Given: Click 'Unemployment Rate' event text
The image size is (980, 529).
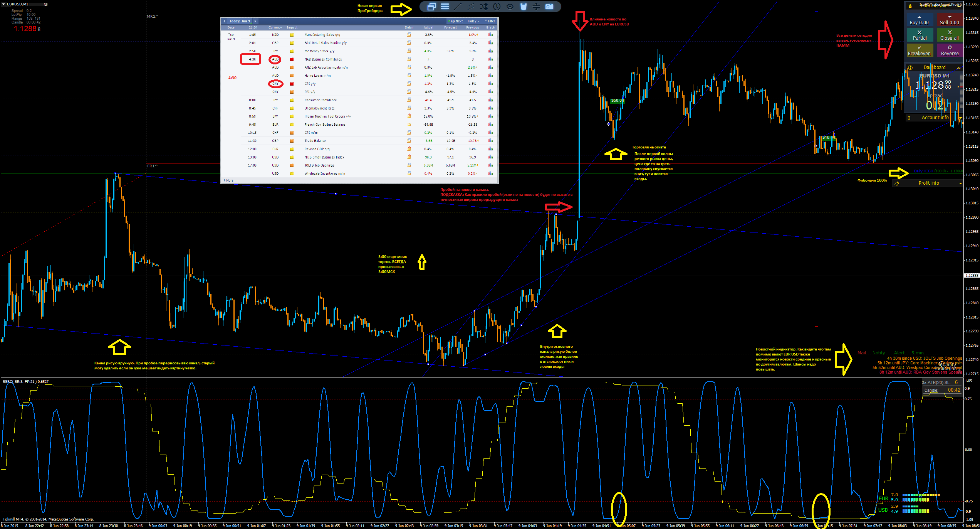Looking at the screenshot, I should pos(319,108).
